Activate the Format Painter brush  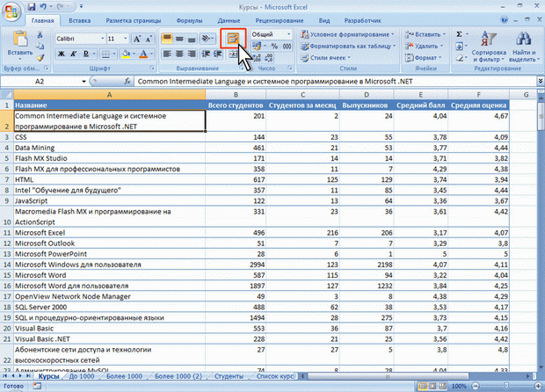[40, 57]
